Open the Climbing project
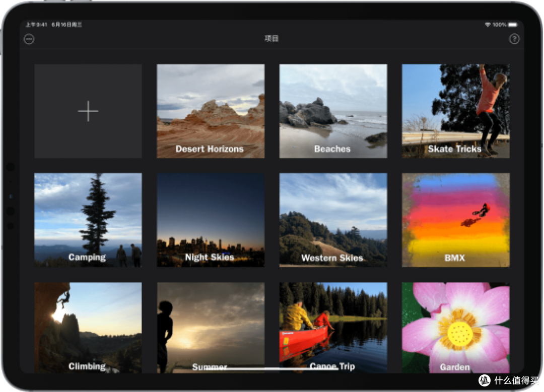The image size is (544, 392). pyautogui.click(x=88, y=328)
